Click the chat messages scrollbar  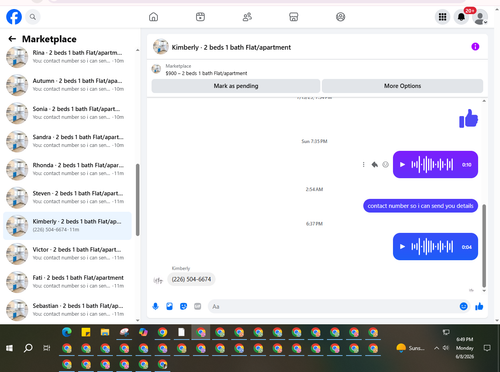pos(484,246)
